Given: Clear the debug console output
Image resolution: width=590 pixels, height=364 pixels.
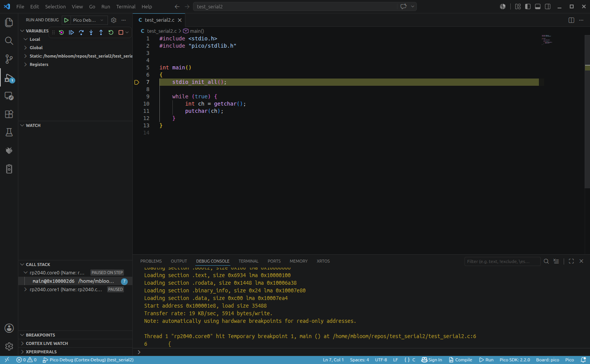Looking at the screenshot, I should click(556, 261).
